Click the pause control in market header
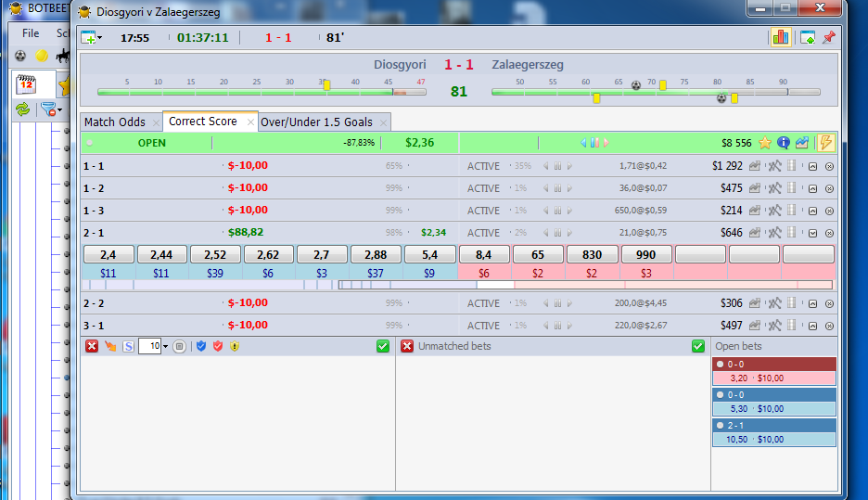This screenshot has width=868, height=500. click(594, 143)
